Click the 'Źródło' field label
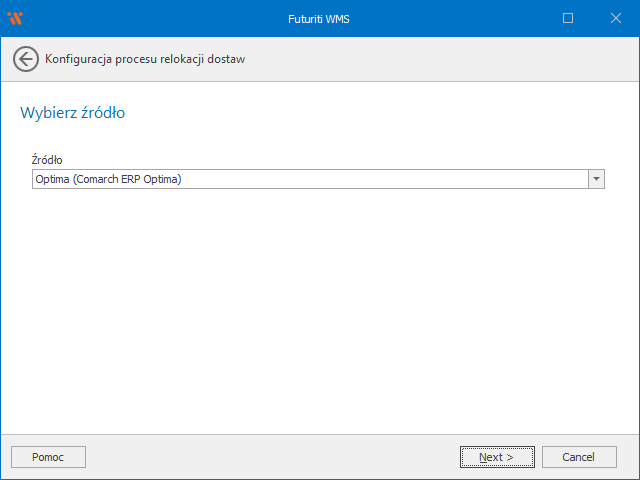Image resolution: width=640 pixels, height=480 pixels. tap(47, 160)
